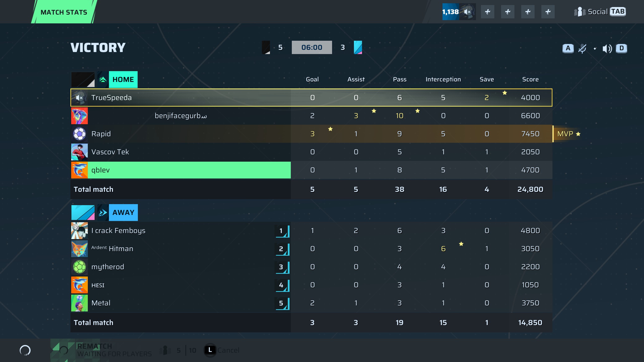Viewport: 644px width, 362px height.
Task: Click the last empty party slot plus
Action: 548,12
